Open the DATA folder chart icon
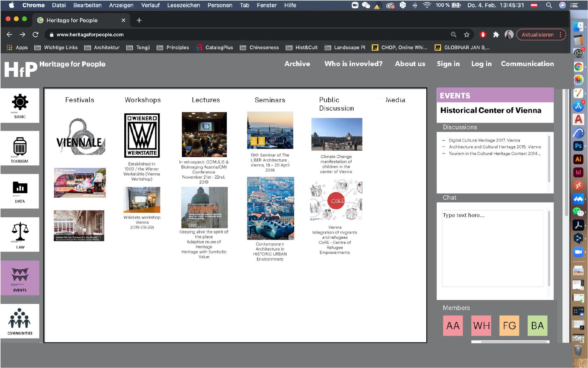The width and height of the screenshot is (588, 368). [x=20, y=188]
